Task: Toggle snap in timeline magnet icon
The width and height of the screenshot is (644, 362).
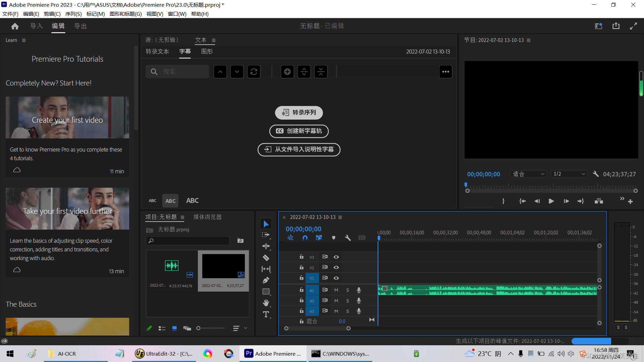Action: click(305, 238)
